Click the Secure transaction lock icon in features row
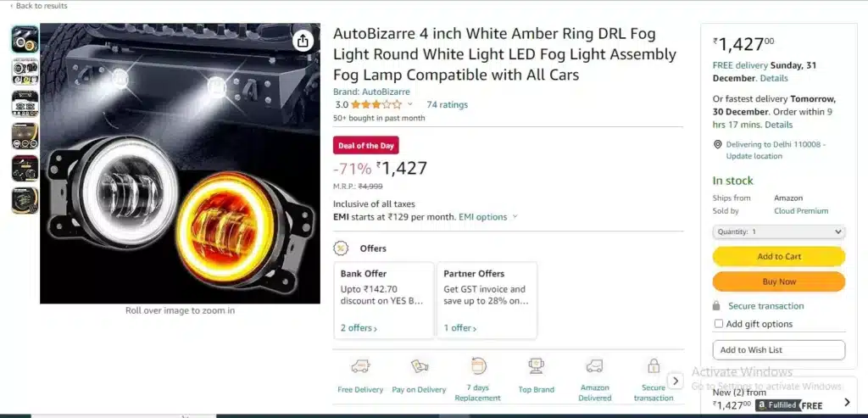This screenshot has height=418, width=868. pyautogui.click(x=654, y=366)
